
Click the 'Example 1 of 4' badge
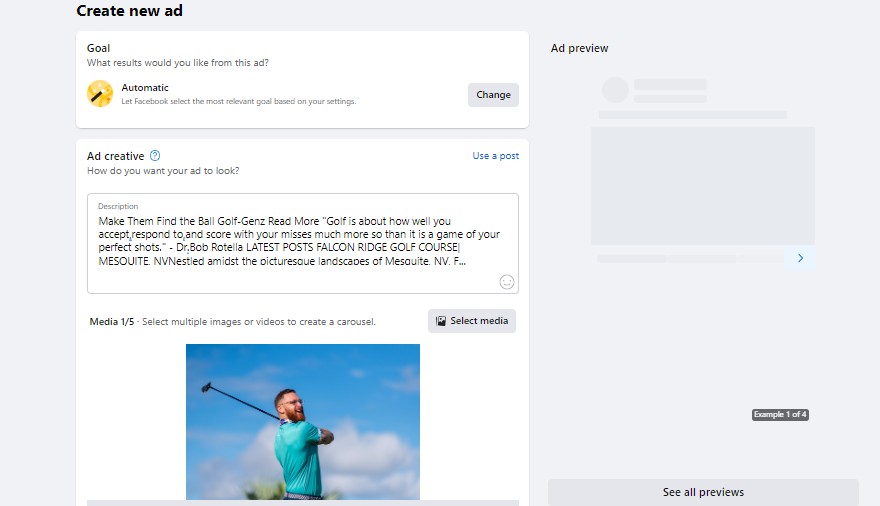780,414
